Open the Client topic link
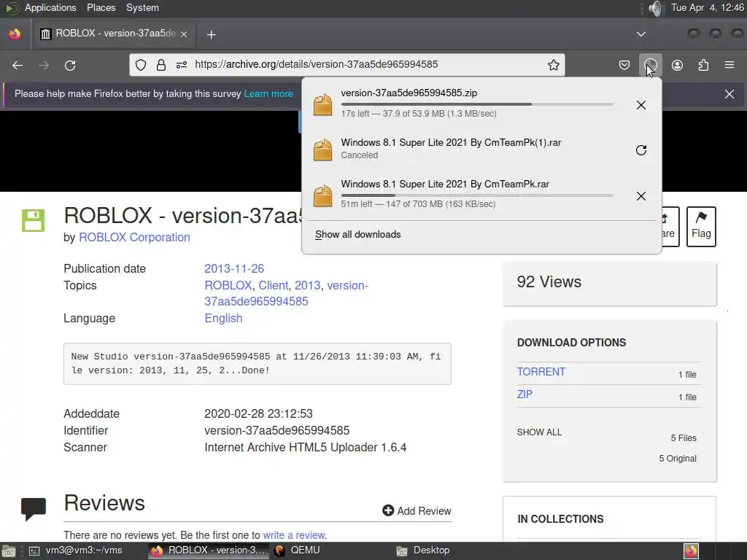The height and width of the screenshot is (560, 747). pyautogui.click(x=273, y=285)
